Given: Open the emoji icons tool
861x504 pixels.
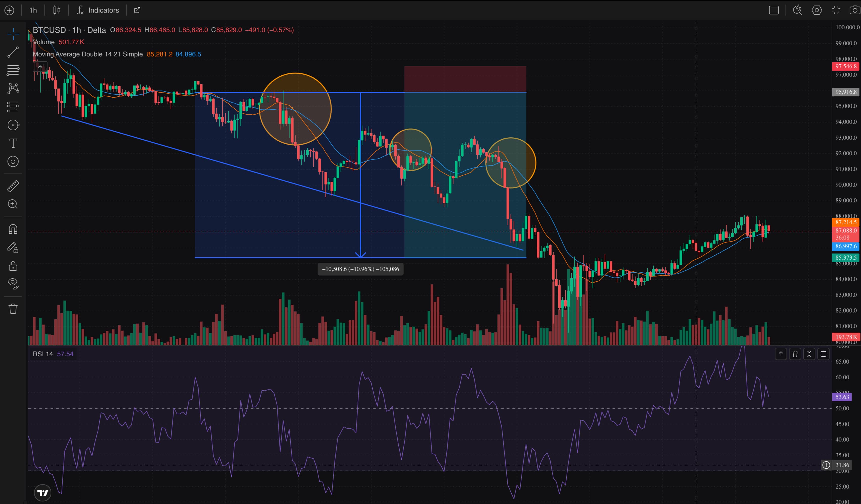Looking at the screenshot, I should tap(13, 161).
